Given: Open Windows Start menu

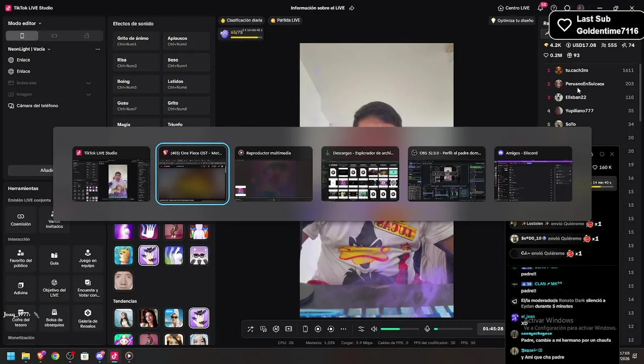Looking at the screenshot, I should [11, 356].
